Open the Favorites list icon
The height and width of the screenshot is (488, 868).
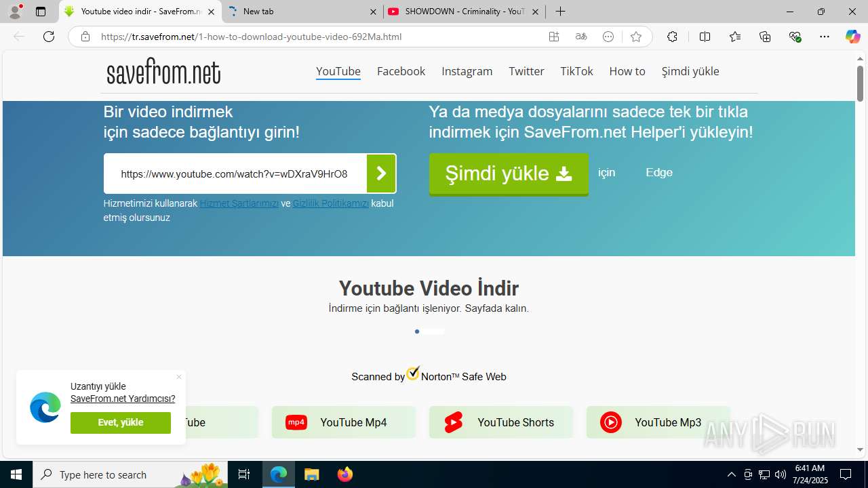pos(735,37)
